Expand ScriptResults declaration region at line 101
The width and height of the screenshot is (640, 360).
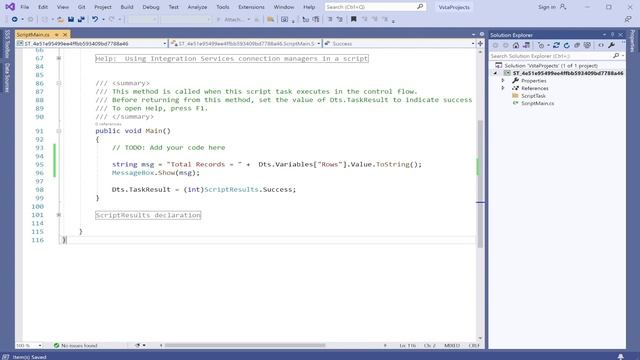(x=59, y=215)
